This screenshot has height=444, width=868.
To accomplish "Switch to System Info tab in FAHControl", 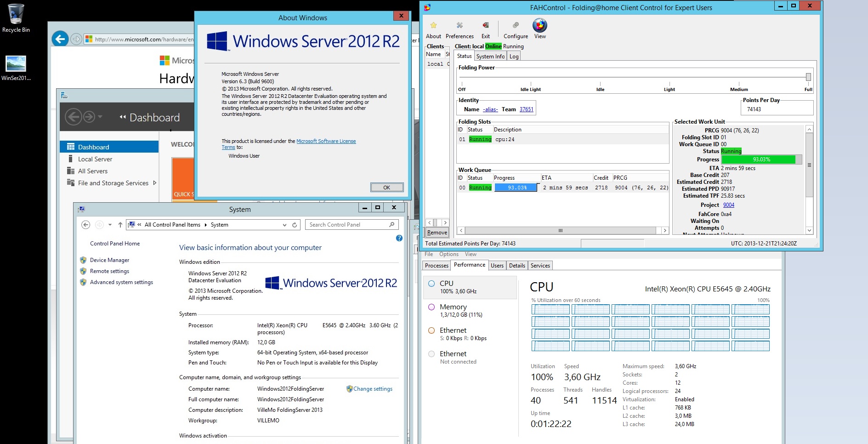I will tap(490, 57).
